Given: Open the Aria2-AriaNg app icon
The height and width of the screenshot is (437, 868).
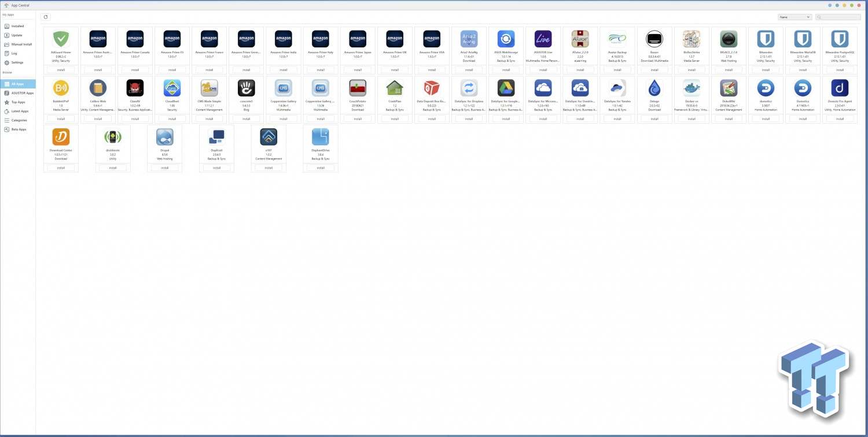Looking at the screenshot, I should pos(469,39).
